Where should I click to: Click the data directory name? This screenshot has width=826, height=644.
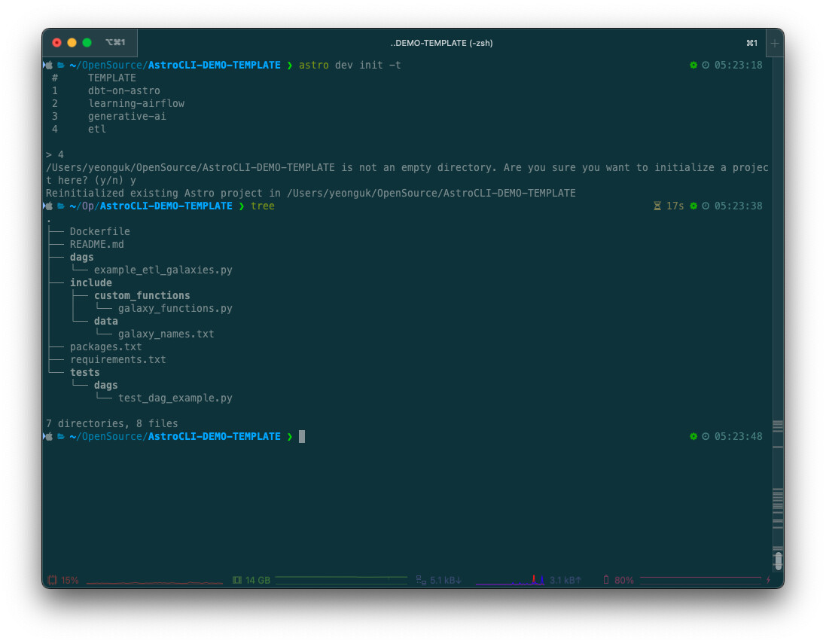coord(106,321)
